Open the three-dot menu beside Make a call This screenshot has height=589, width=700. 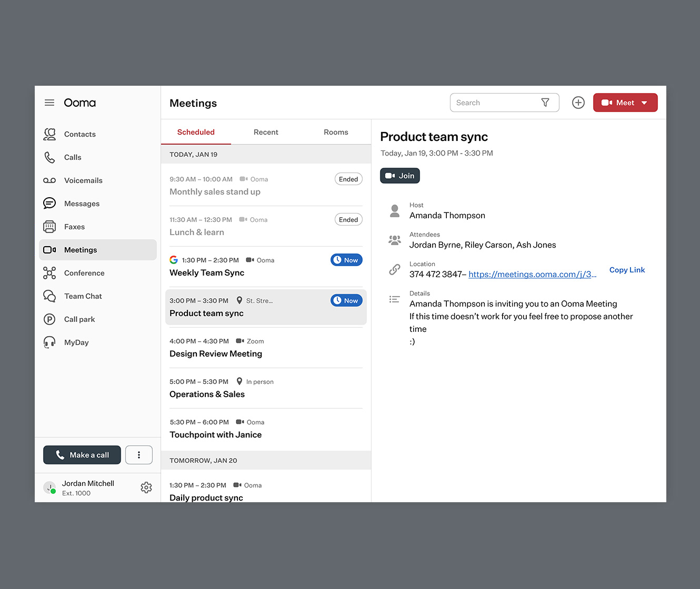click(x=139, y=454)
